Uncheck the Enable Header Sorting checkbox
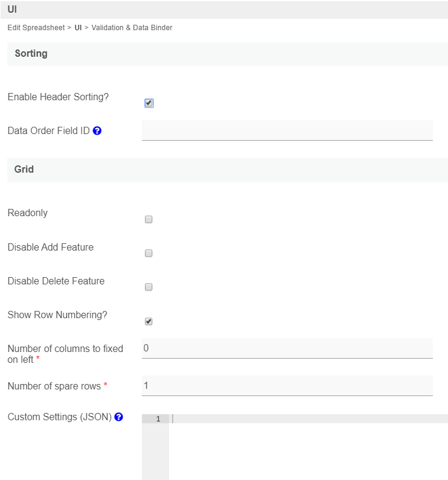 point(149,103)
